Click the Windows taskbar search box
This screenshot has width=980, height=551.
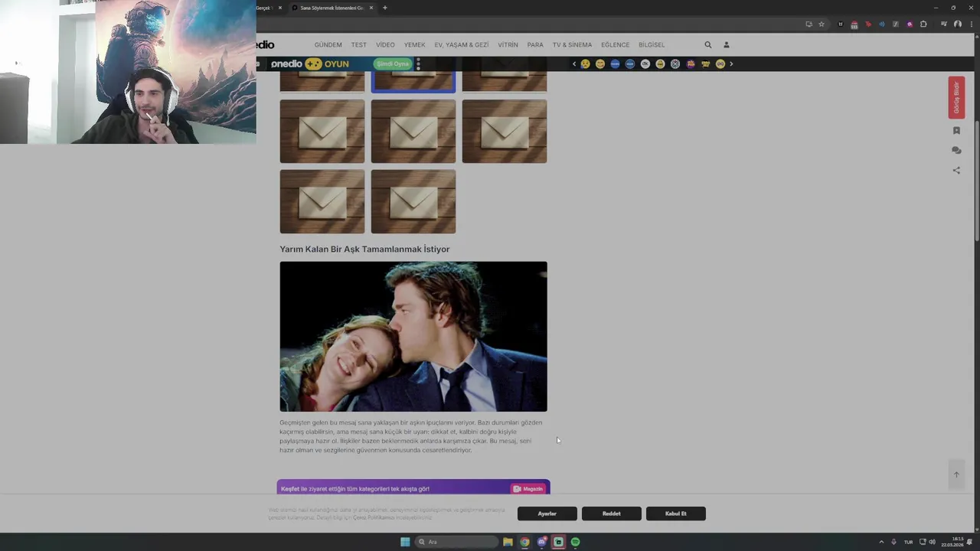457,542
